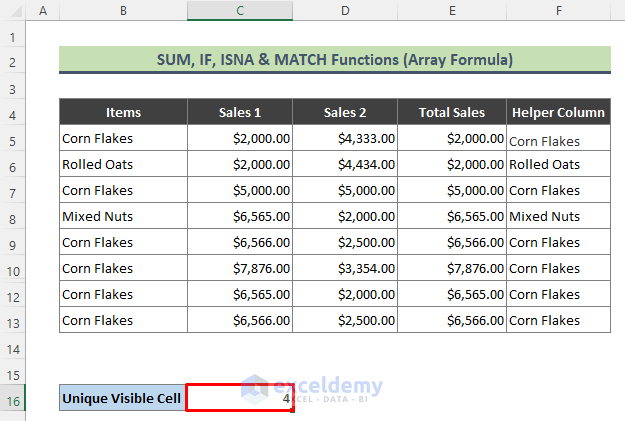
Task: Click the highlighted result cell showing 4
Action: click(x=239, y=398)
